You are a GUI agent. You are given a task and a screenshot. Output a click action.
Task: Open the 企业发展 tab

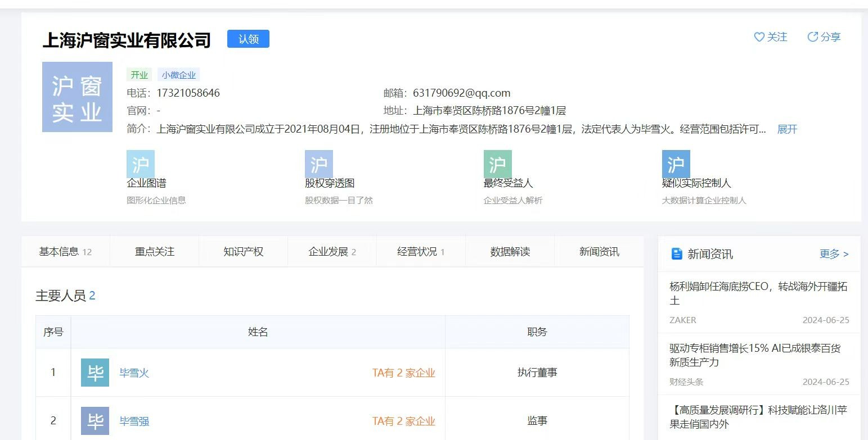coord(332,252)
